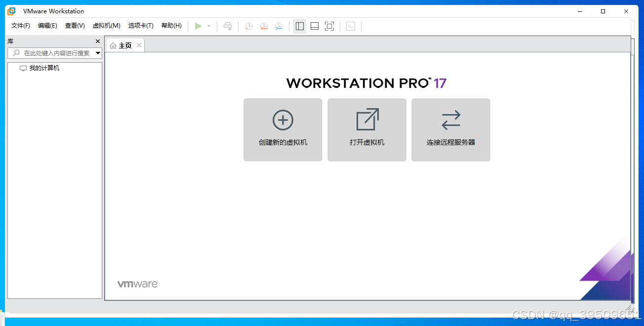Toggle the thumbnail bar view icon
The height and width of the screenshot is (326, 644).
pos(315,26)
